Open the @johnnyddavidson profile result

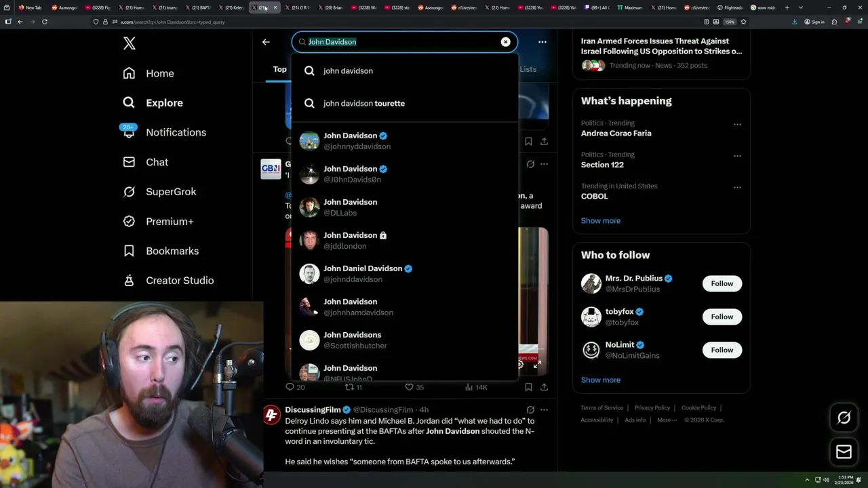pos(405,141)
